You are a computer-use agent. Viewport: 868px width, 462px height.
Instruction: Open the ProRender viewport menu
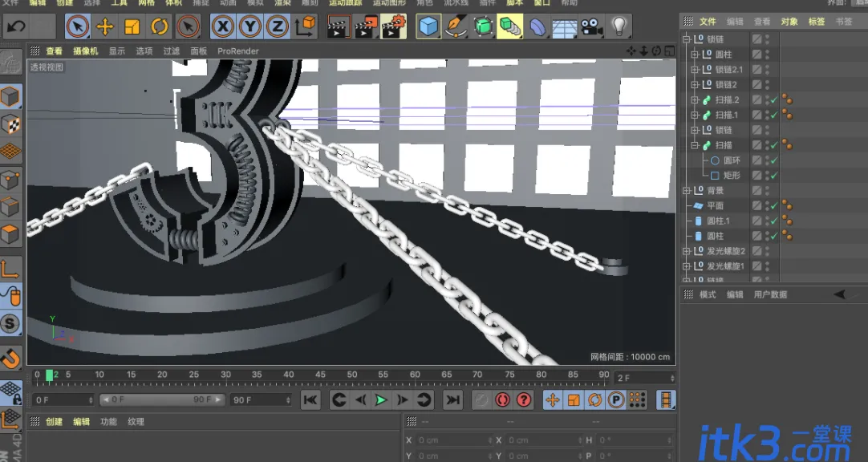238,51
